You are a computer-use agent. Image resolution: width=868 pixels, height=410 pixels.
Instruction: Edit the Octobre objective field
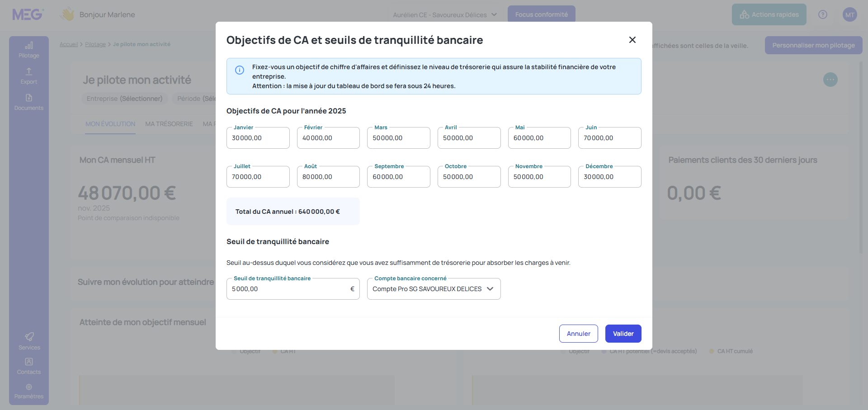[x=469, y=177]
